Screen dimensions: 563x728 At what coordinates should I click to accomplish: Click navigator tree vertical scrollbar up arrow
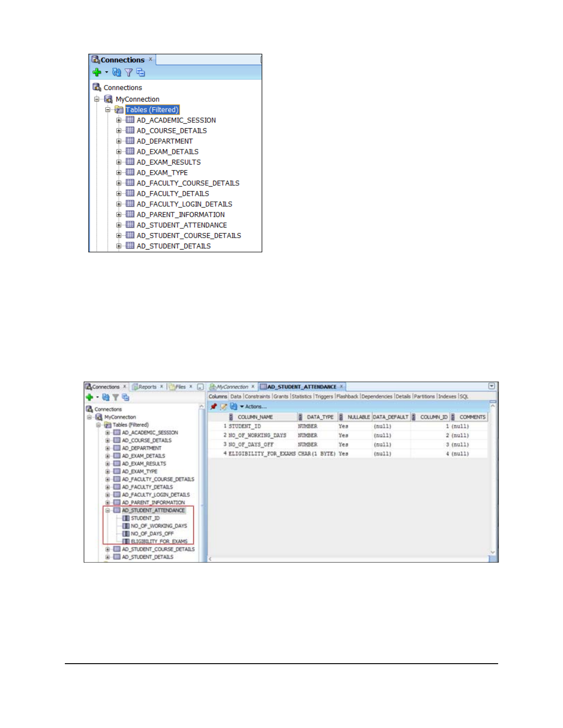click(201, 407)
